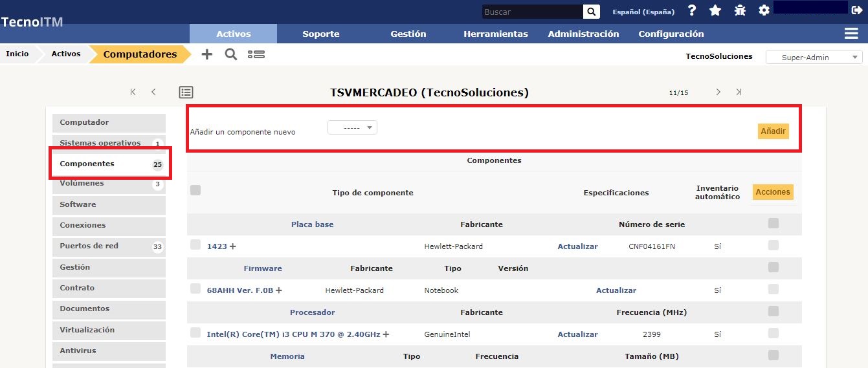
Task: Open the new component type dropdown
Action: click(x=352, y=128)
